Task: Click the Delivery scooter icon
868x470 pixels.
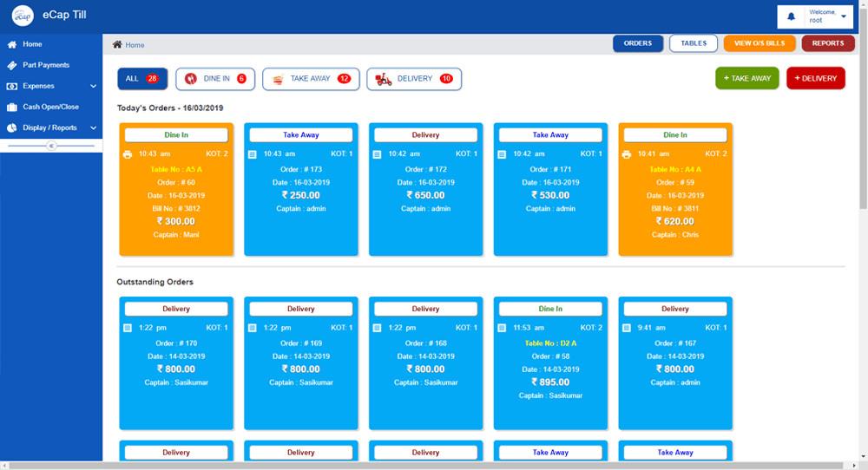Action: point(383,79)
